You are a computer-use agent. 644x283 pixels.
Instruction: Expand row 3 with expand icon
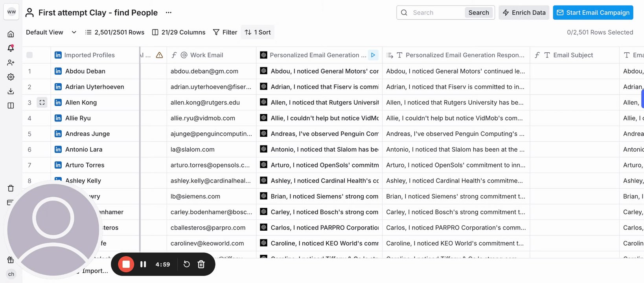[x=42, y=103]
